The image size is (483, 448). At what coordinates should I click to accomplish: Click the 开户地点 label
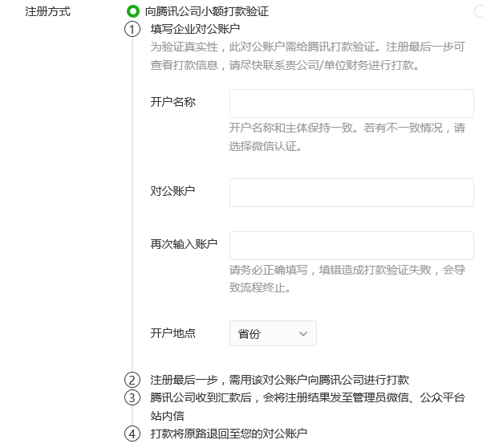point(172,333)
